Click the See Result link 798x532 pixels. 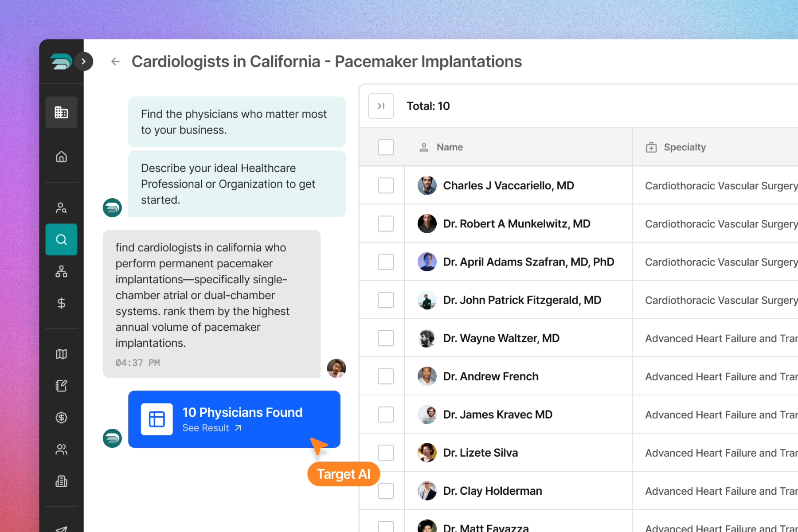pos(211,428)
